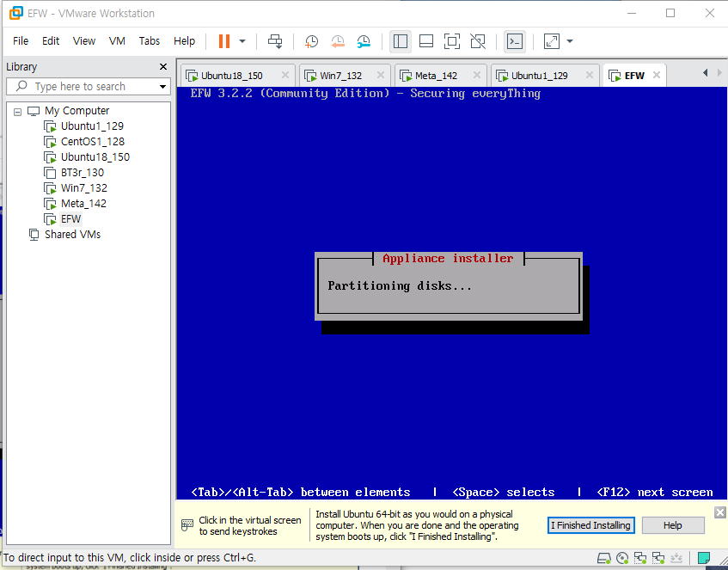This screenshot has height=570, width=728.
Task: Open the Tabs menu
Action: (149, 41)
